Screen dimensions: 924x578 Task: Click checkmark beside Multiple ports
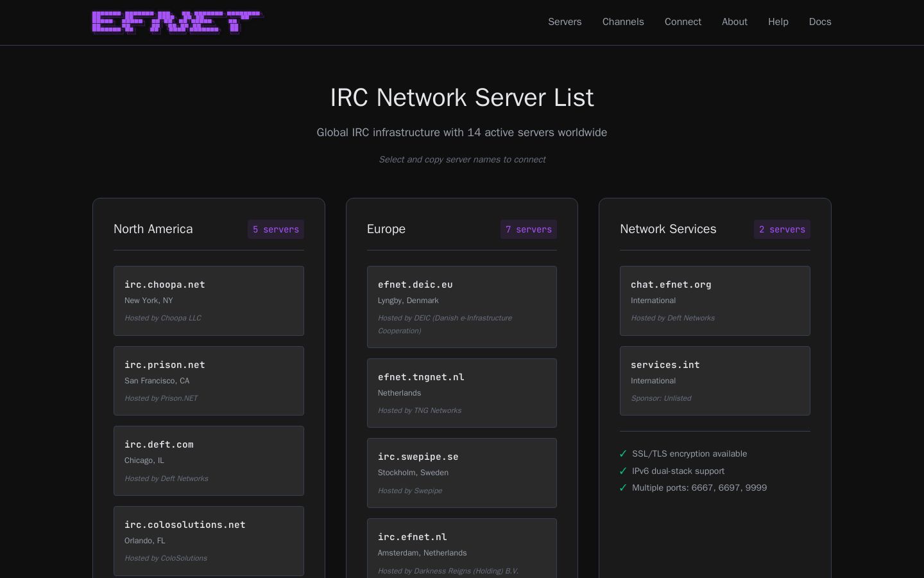point(623,487)
